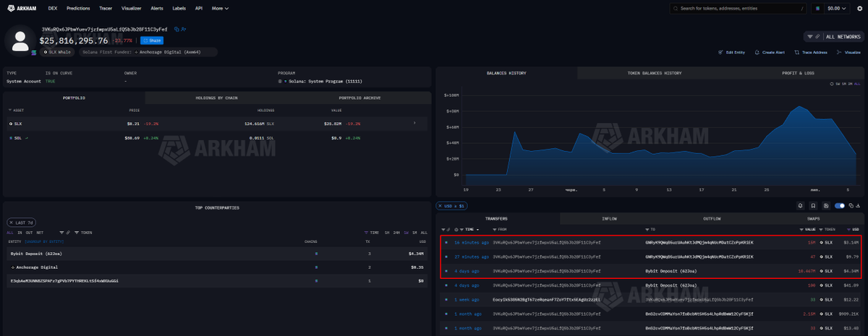868x336 pixels.
Task: Select the NET counterparties filter
Action: [40, 233]
